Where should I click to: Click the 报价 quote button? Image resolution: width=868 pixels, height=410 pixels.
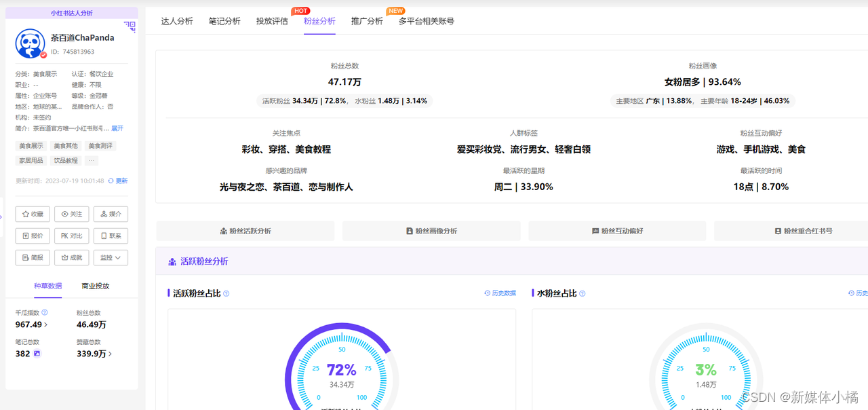(x=33, y=236)
